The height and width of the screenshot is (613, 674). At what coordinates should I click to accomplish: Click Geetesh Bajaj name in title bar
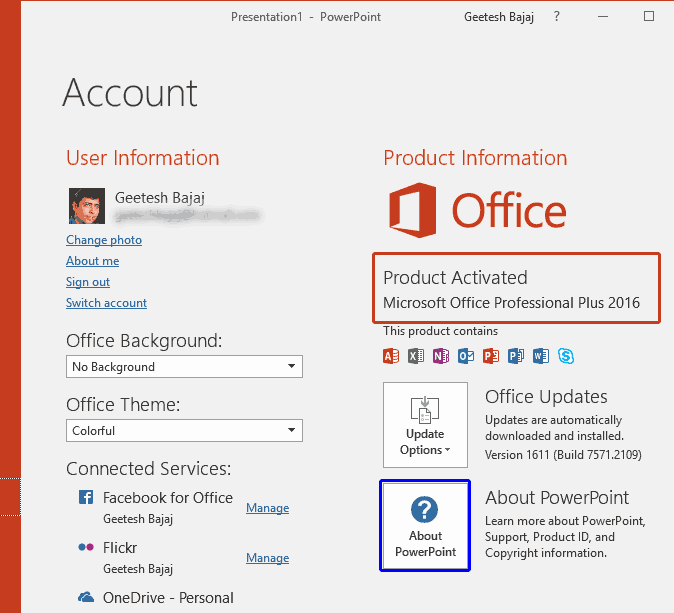499,17
